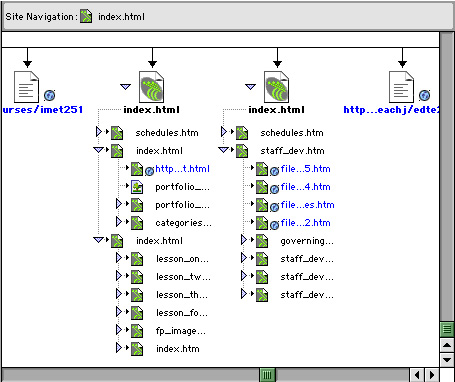Select the page icon beside governing... file
455x382 pixels.
(x=262, y=241)
